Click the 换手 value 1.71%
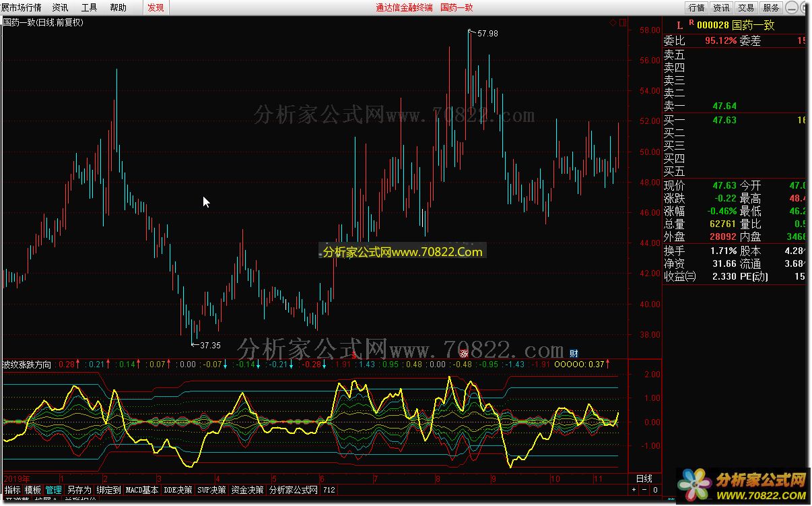Viewport: 812px width, 506px height. tap(723, 251)
